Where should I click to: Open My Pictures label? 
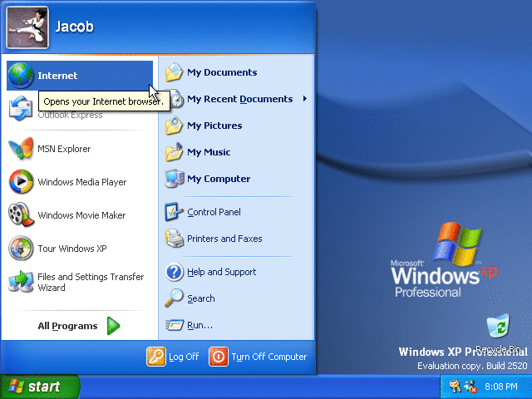pos(214,126)
